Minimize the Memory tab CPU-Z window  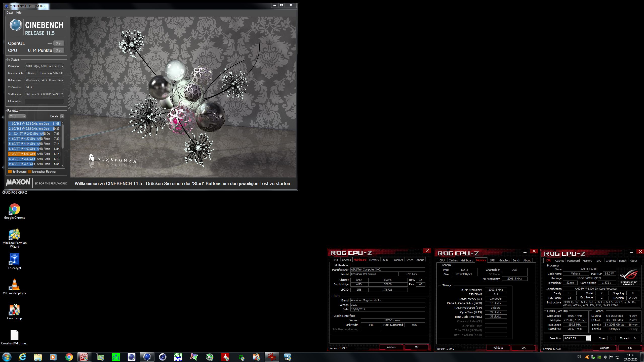point(525,252)
